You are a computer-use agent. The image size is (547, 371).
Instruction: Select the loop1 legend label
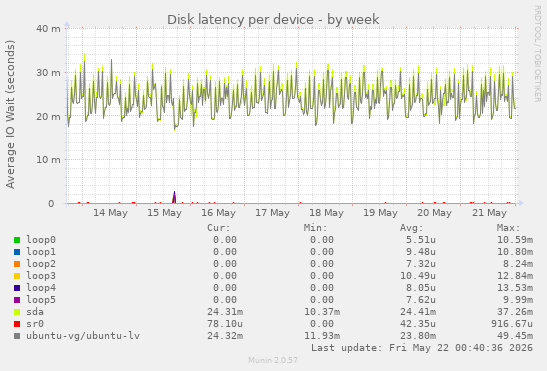[41, 252]
